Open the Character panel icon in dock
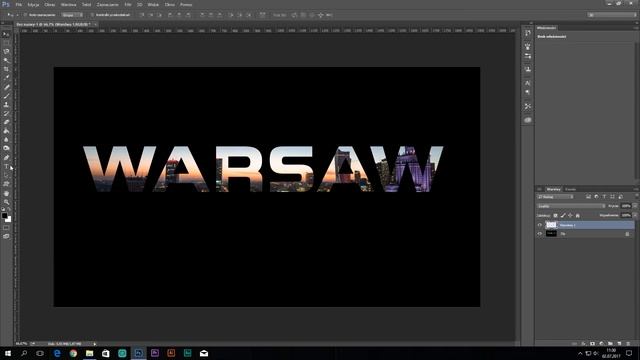The height and width of the screenshot is (360, 640). 528,83
